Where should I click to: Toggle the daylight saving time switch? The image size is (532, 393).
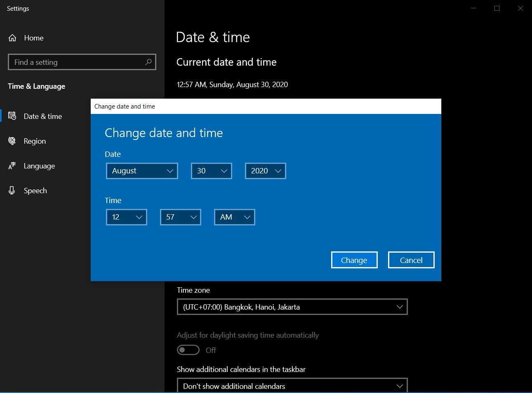pos(188,350)
